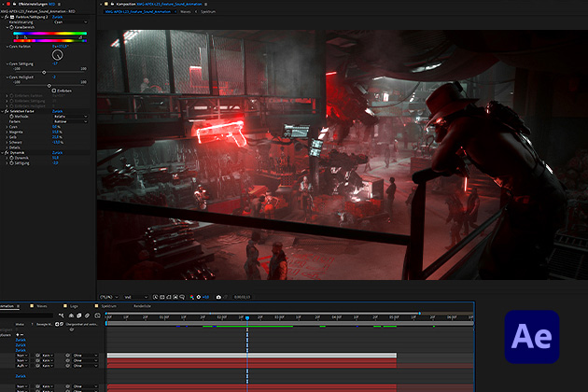Toggle the Methode stopwatch icon

(x=11, y=117)
